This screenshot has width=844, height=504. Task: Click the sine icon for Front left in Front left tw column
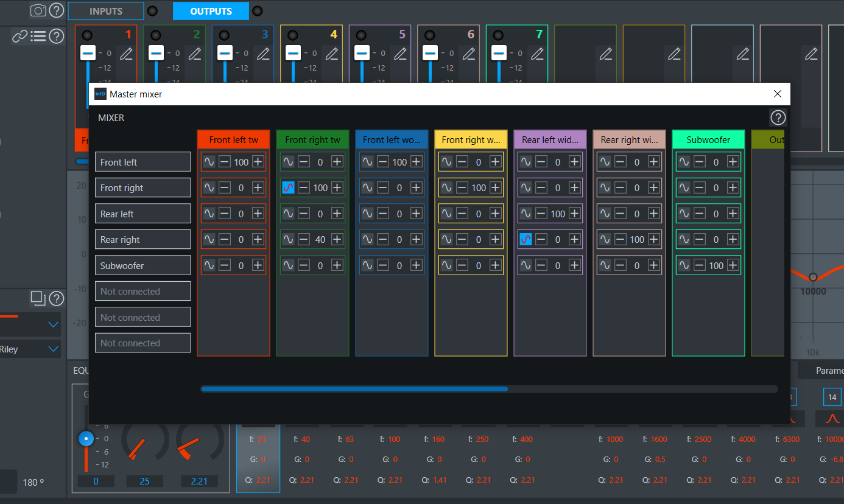[x=209, y=161]
